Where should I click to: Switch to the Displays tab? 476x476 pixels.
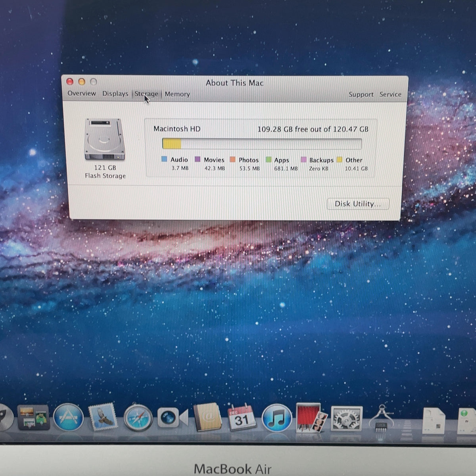115,94
